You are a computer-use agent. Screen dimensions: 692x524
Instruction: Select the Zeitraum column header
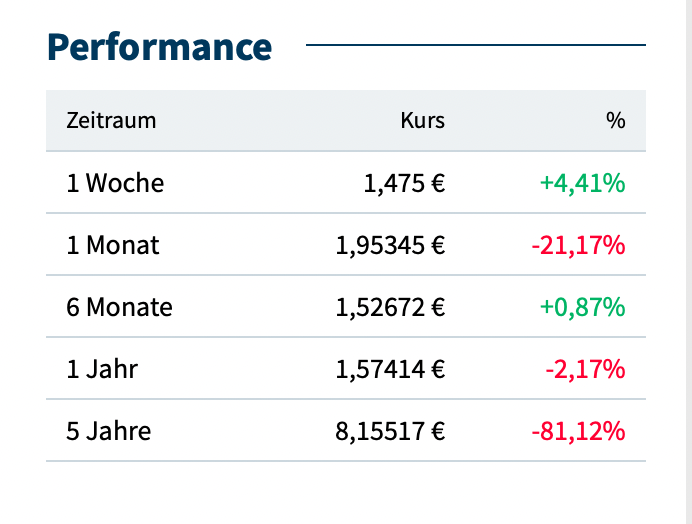tap(111, 121)
